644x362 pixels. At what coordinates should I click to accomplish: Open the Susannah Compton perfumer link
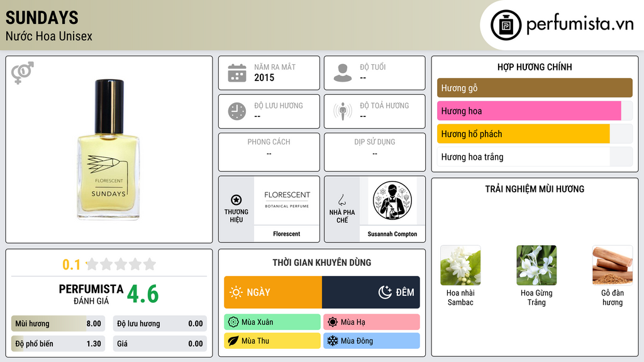pos(392,234)
